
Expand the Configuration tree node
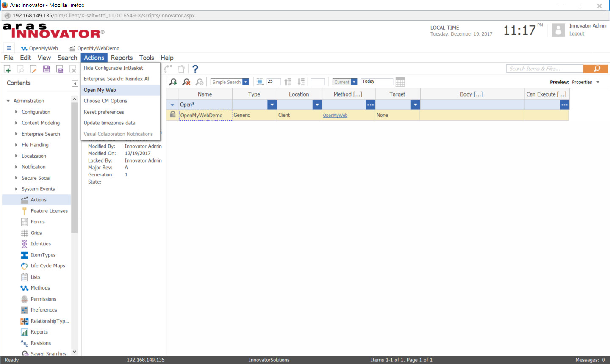pyautogui.click(x=16, y=112)
